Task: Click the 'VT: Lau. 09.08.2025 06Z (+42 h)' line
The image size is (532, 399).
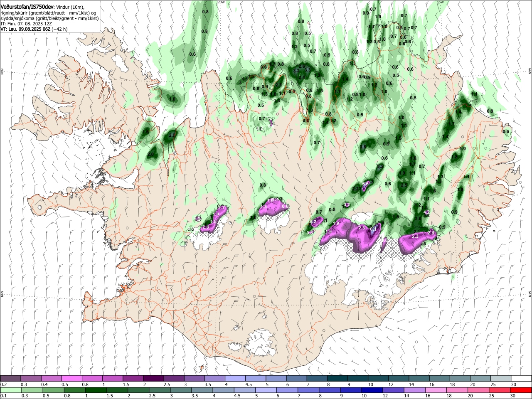Action: coord(34,29)
